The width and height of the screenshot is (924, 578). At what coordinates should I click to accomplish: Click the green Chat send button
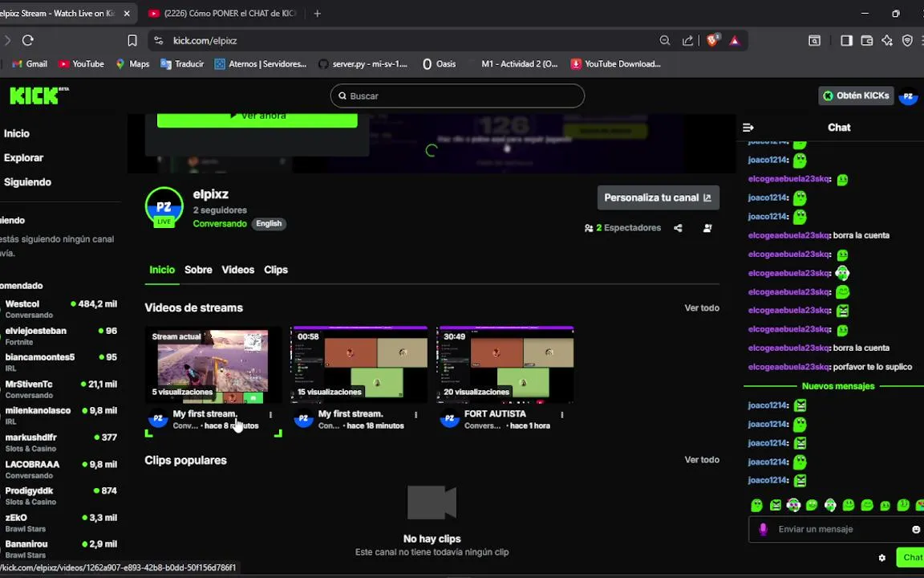[x=910, y=557]
